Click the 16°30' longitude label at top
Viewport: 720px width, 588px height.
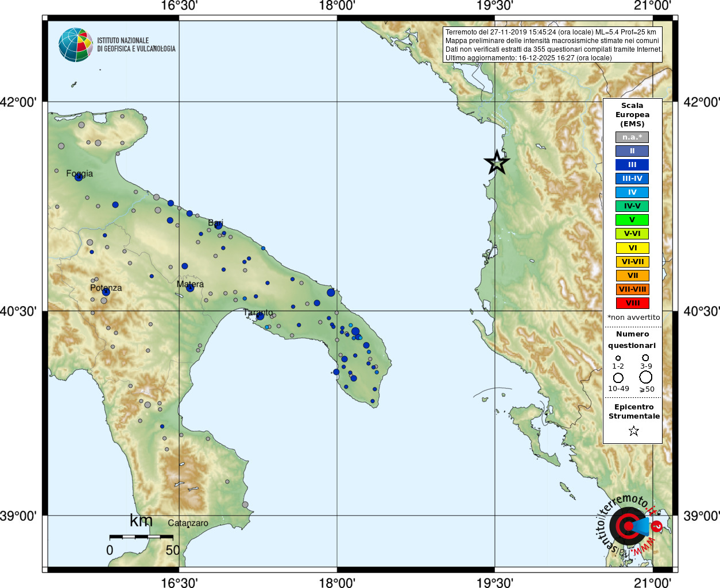pyautogui.click(x=179, y=6)
